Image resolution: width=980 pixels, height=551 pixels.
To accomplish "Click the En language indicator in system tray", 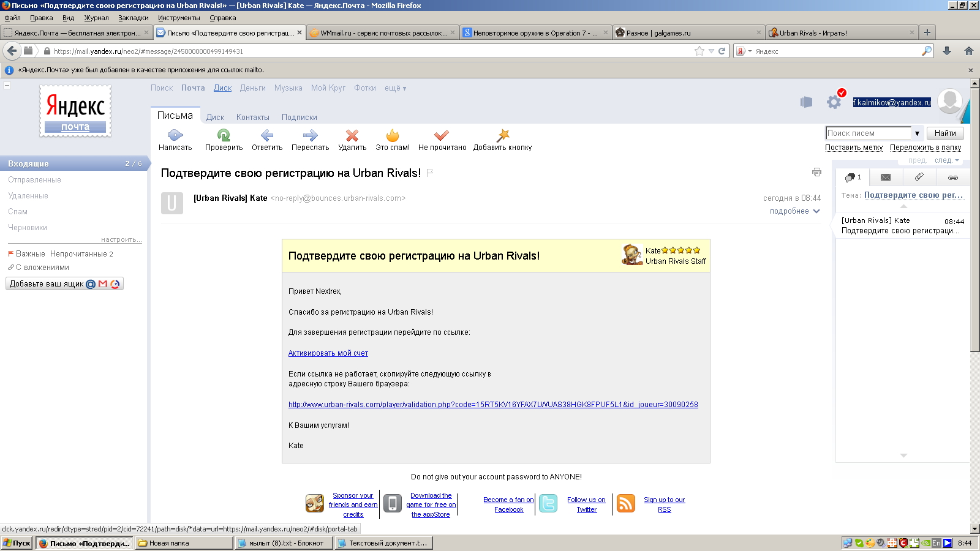I will click(x=936, y=543).
